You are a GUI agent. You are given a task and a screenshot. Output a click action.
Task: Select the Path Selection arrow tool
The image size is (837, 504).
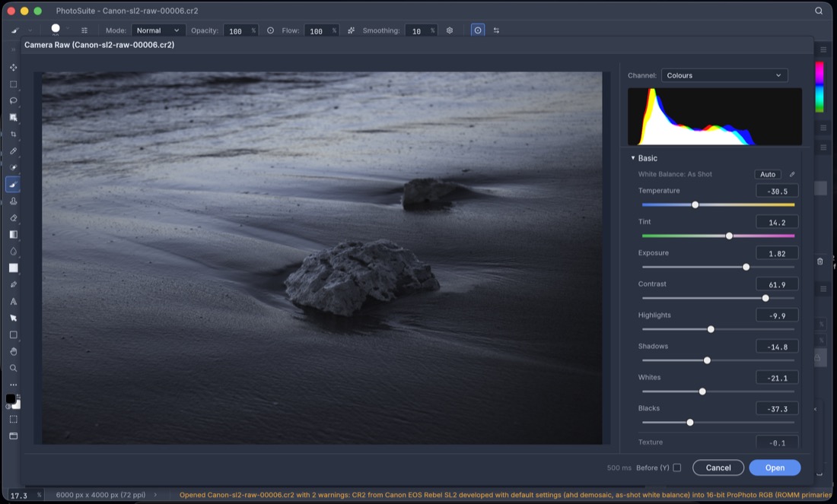click(14, 318)
